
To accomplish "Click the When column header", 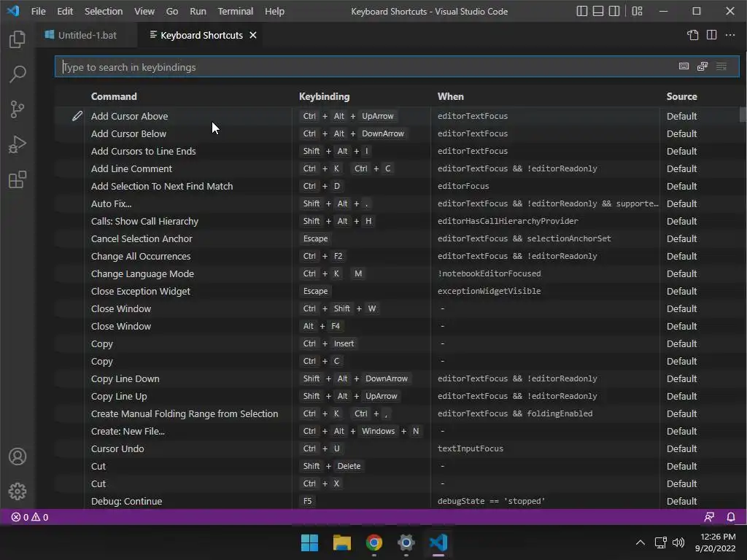I will click(450, 96).
